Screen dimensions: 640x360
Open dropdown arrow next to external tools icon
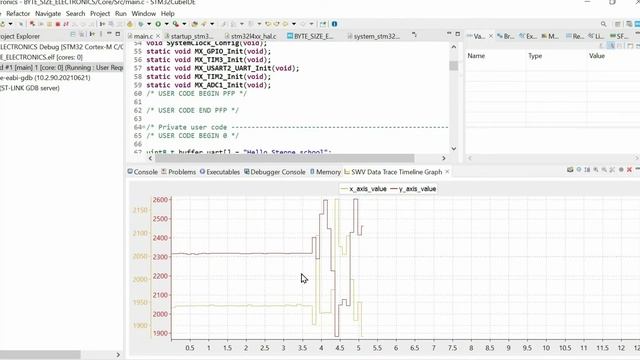click(184, 24)
